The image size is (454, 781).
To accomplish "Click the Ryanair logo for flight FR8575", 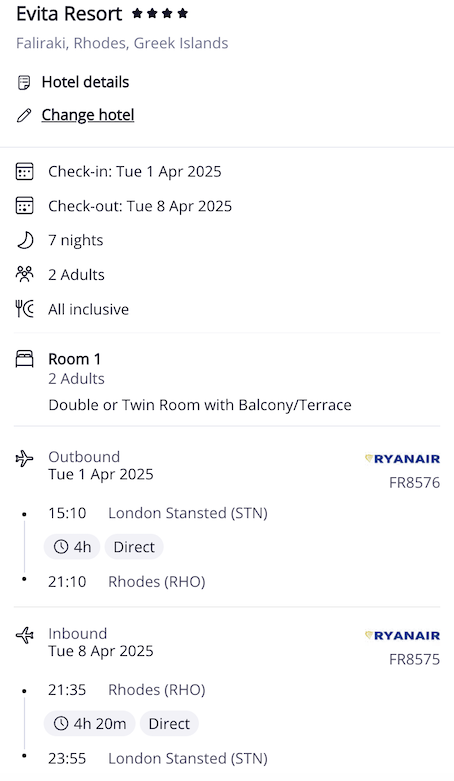I will (x=402, y=636).
